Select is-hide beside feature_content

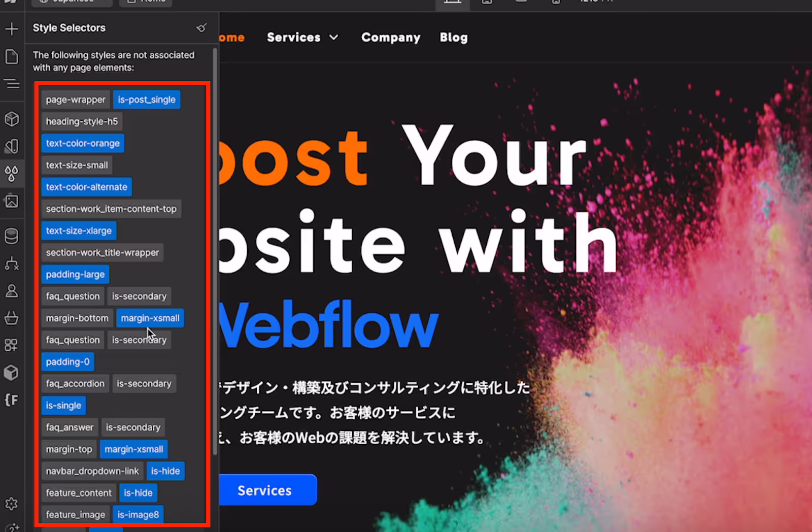click(138, 493)
